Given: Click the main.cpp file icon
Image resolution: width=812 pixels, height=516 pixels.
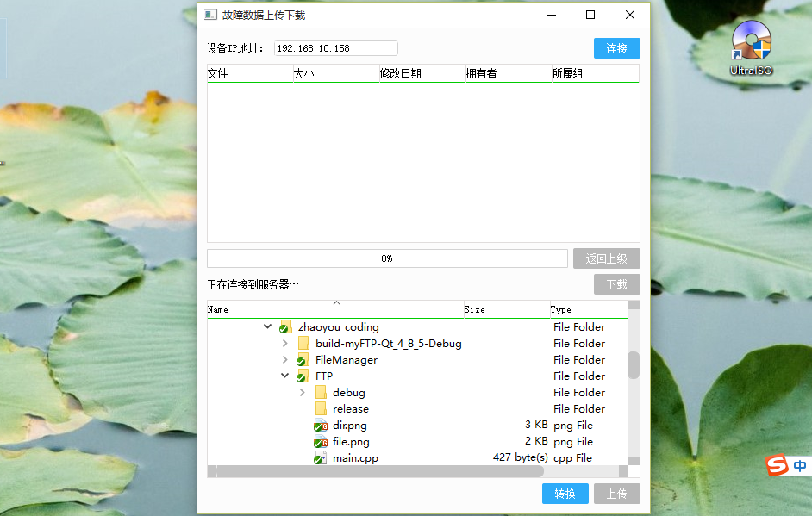Looking at the screenshot, I should point(320,458).
